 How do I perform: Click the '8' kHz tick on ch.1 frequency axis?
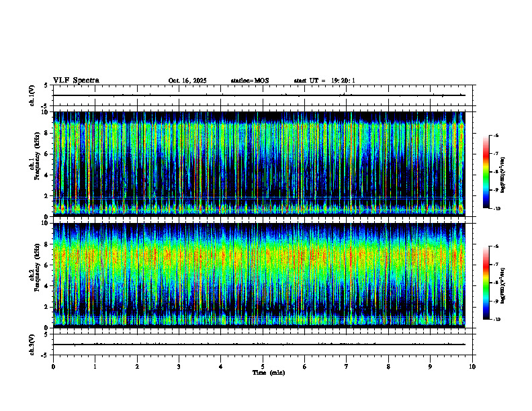pos(47,133)
